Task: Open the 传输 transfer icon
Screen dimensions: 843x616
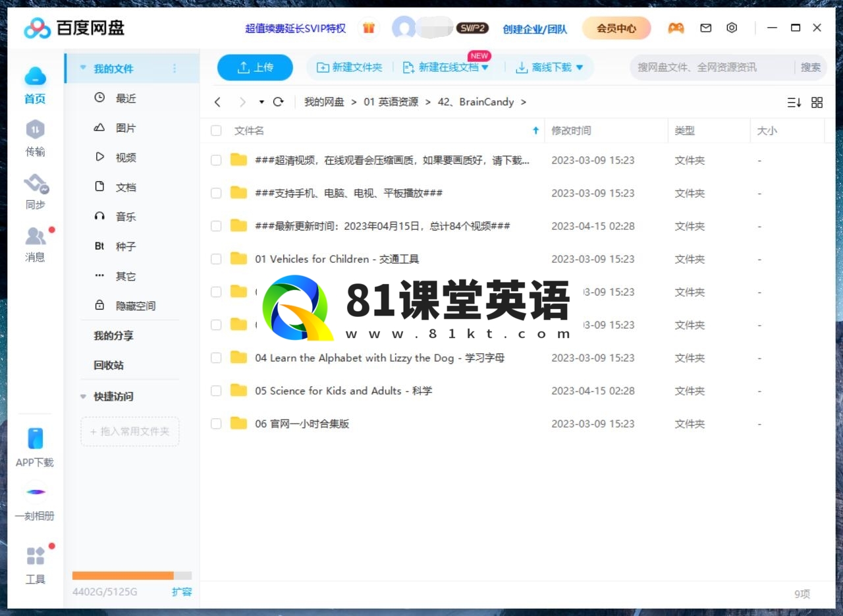Action: [x=35, y=129]
